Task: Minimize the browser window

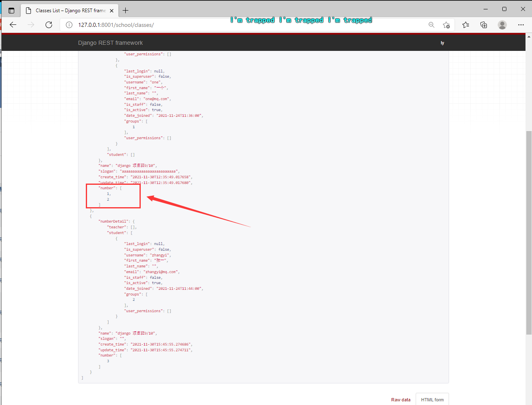Action: point(485,9)
